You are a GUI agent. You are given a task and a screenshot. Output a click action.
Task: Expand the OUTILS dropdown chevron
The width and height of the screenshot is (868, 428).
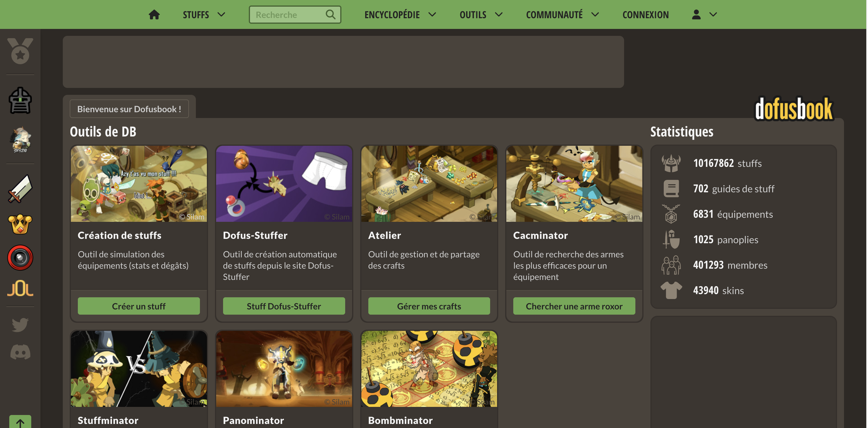(499, 14)
